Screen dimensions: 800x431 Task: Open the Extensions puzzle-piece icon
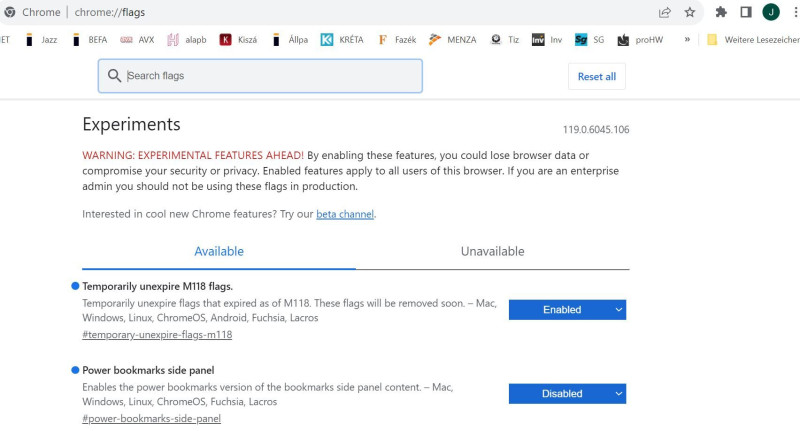coord(721,12)
